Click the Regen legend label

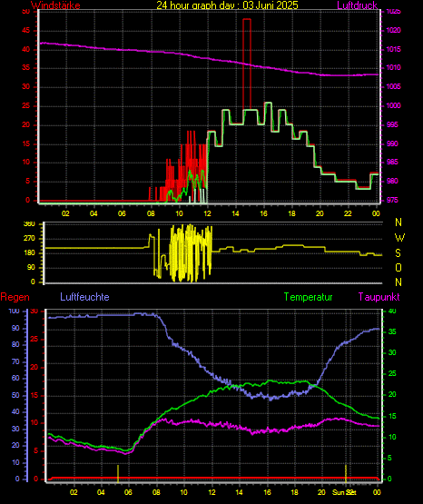tap(15, 297)
